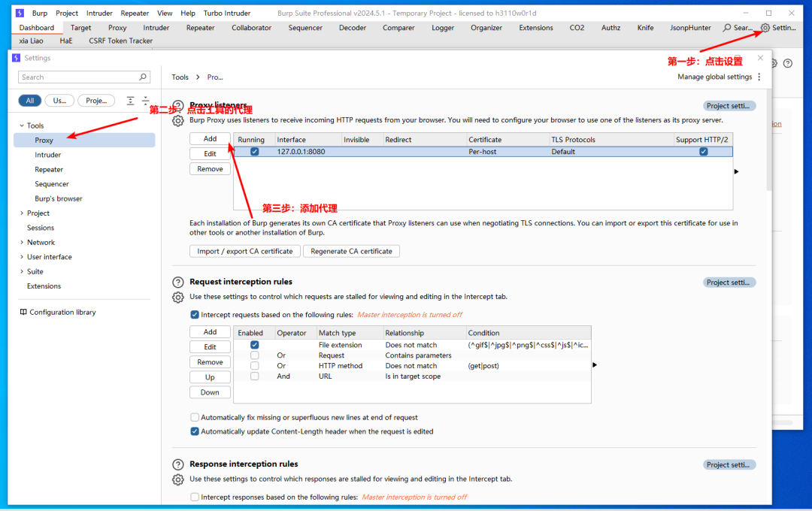Select the Project settings filter pill

[96, 101]
